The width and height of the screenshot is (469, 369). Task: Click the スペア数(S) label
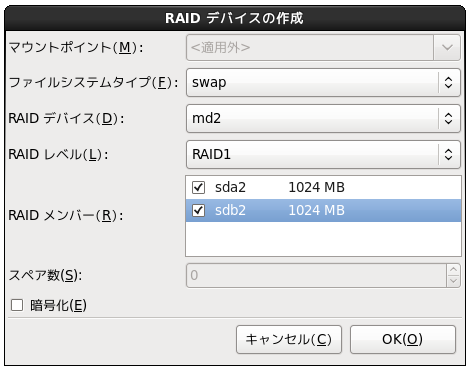(x=45, y=275)
